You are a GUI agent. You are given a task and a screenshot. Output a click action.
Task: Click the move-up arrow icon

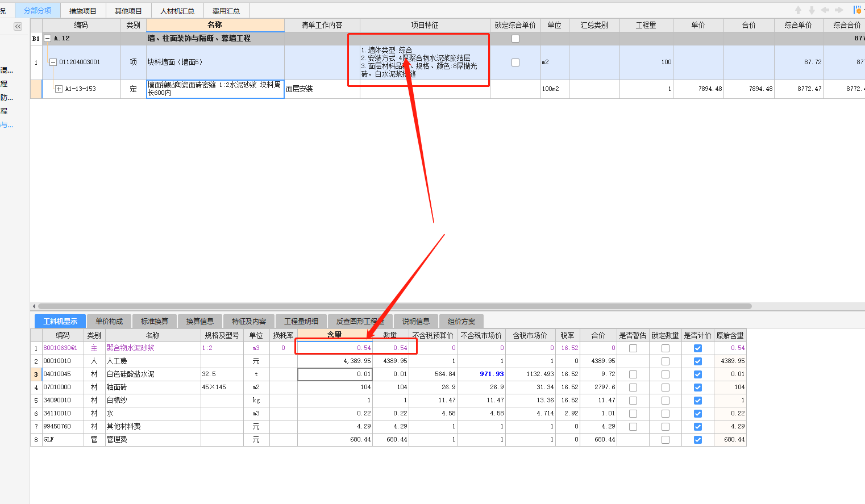pyautogui.click(x=798, y=10)
